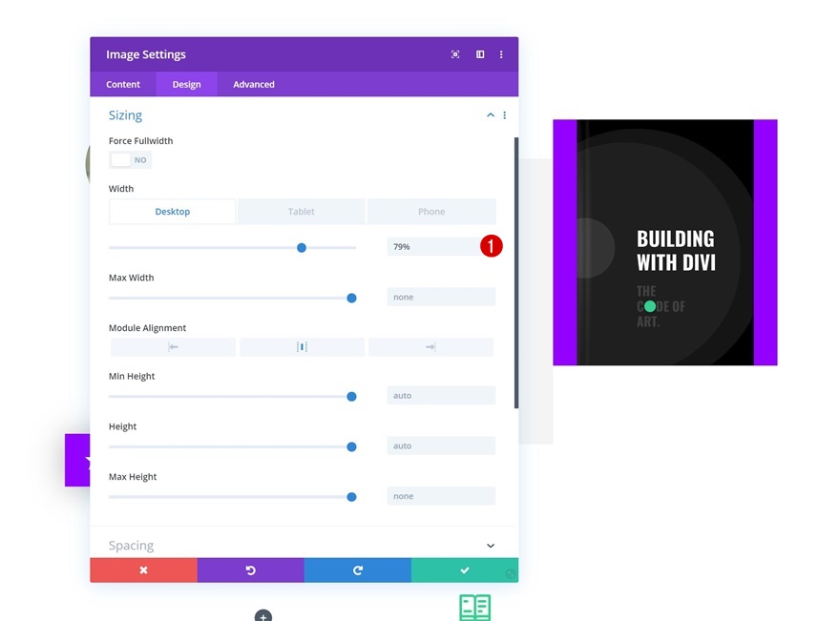
Task: Click the green open book icon
Action: click(474, 607)
